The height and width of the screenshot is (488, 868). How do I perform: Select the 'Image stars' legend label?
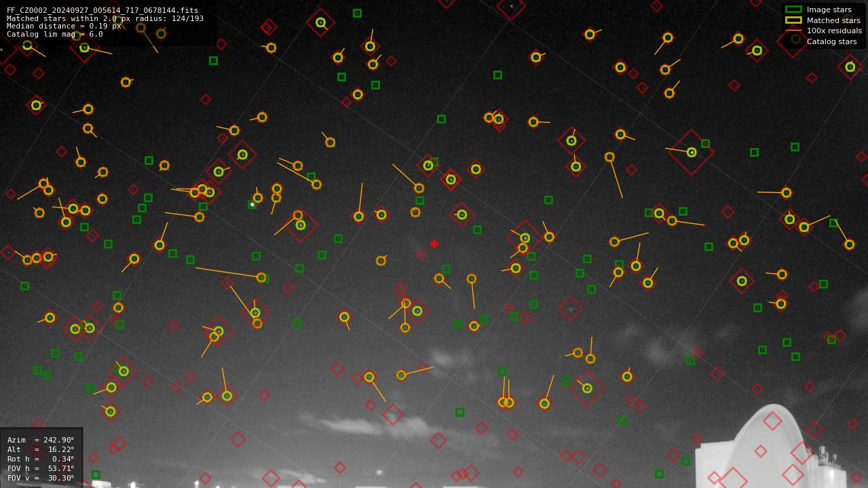(x=829, y=10)
